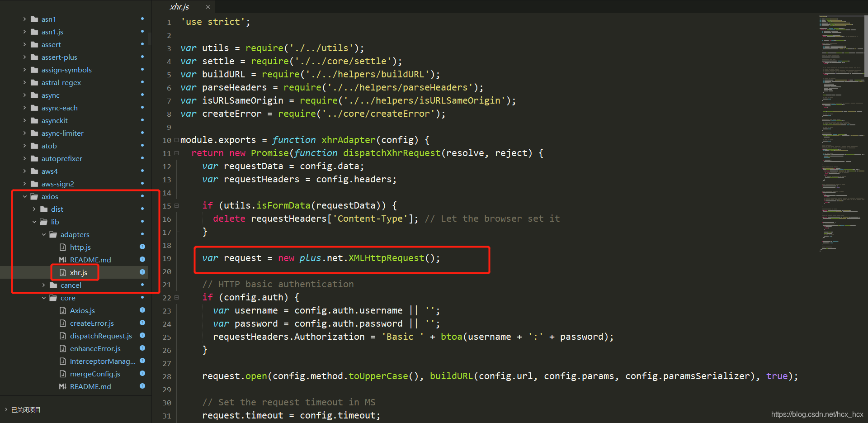Click the Axios.js file icon
The height and width of the screenshot is (423, 868).
63,310
